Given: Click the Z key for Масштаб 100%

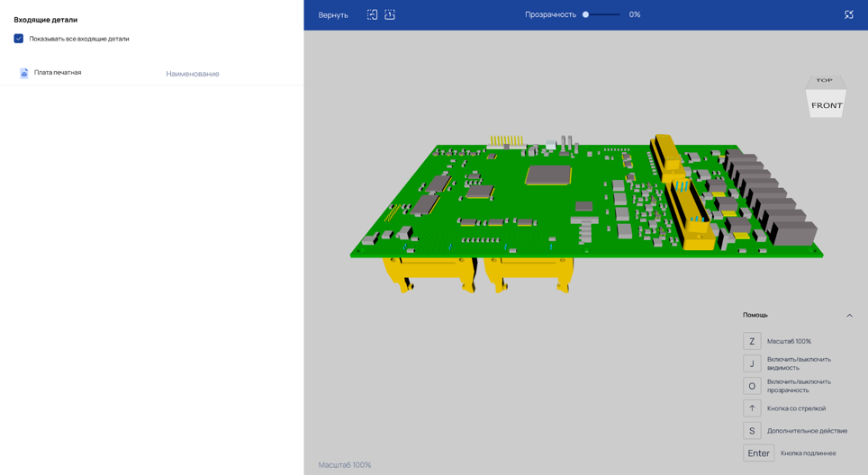Looking at the screenshot, I should click(x=752, y=341).
